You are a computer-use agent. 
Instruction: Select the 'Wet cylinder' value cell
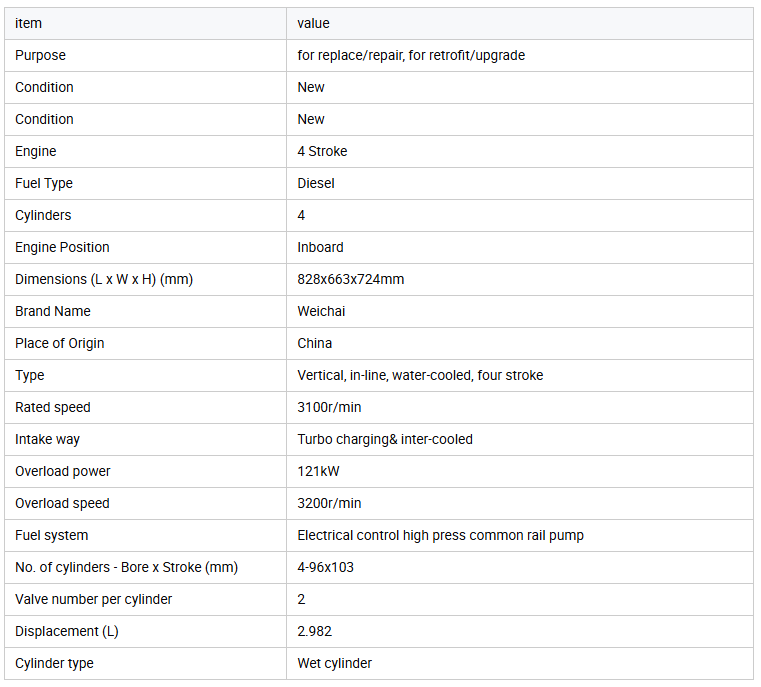coord(335,663)
